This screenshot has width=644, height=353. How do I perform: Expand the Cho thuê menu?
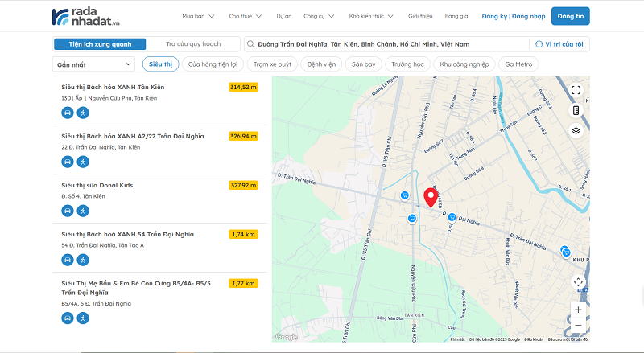[x=246, y=16]
